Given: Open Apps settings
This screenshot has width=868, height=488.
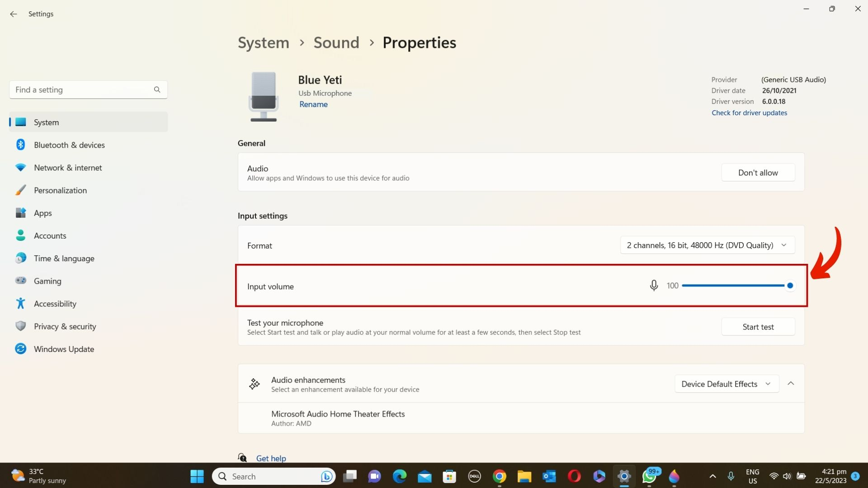Looking at the screenshot, I should point(89,213).
